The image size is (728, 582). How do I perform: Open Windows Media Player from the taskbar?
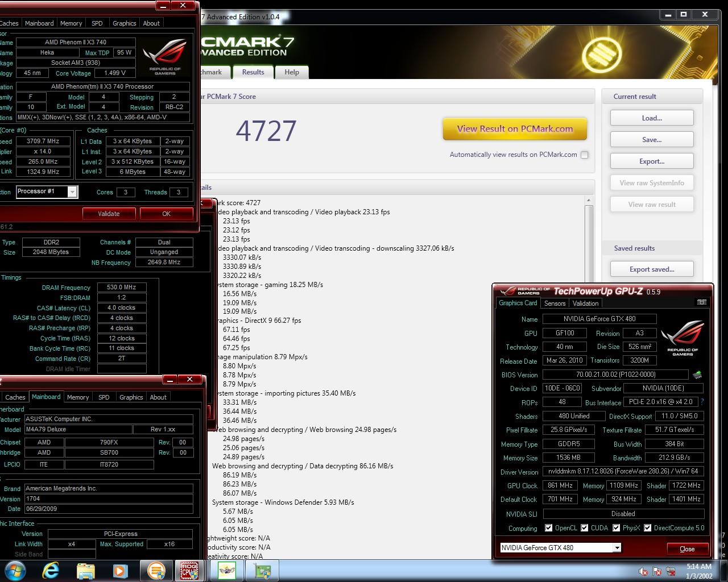pyautogui.click(x=120, y=570)
